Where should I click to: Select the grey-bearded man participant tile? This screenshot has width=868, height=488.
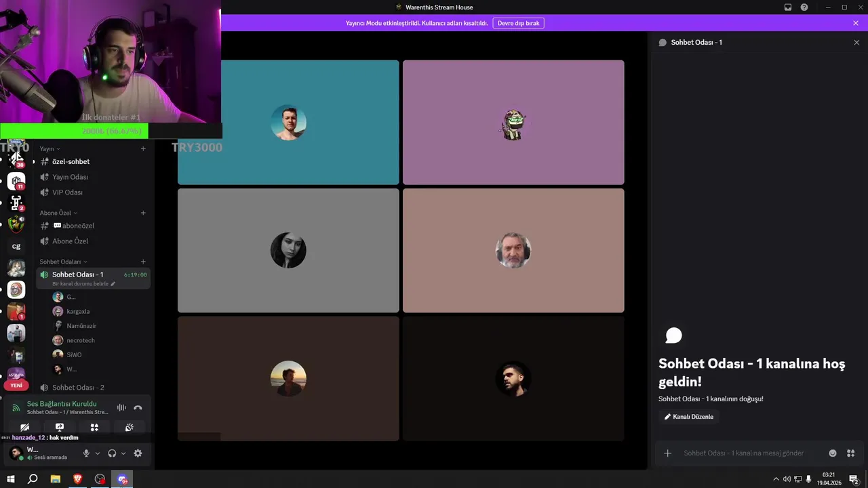[513, 250]
